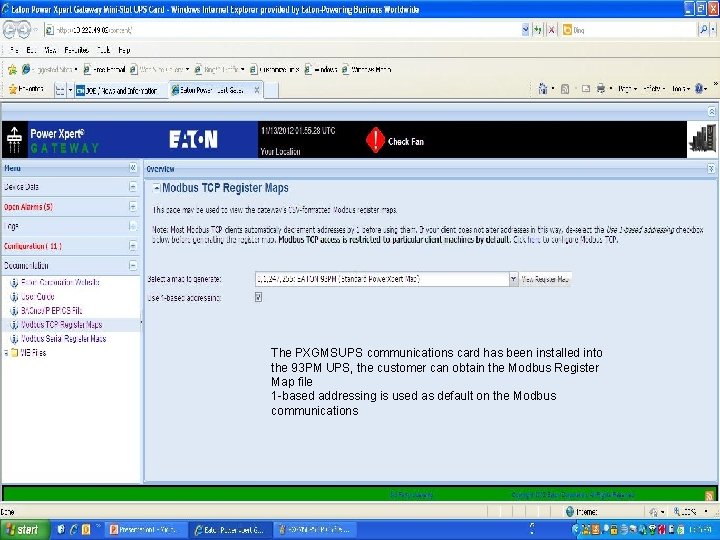Click inside the browser address bar
720x540 pixels.
[282, 30]
